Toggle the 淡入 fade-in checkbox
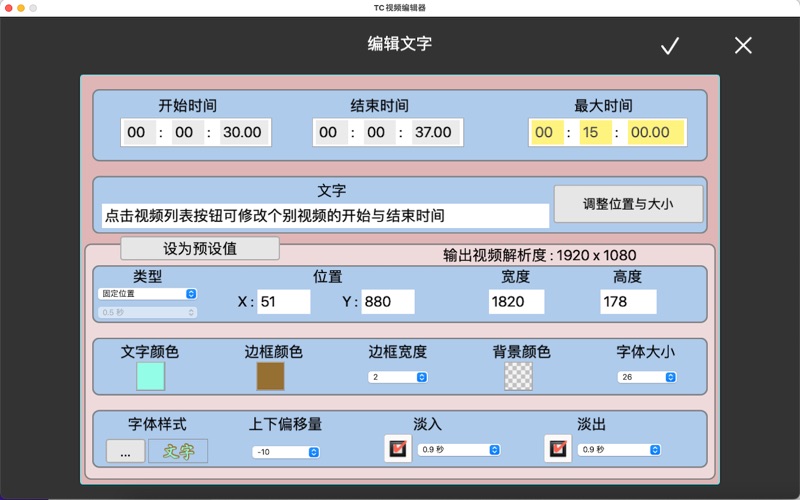This screenshot has width=800, height=500. pyautogui.click(x=397, y=448)
